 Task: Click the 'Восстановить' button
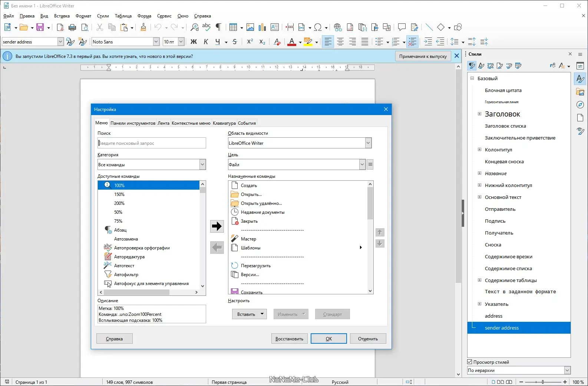[289, 339]
